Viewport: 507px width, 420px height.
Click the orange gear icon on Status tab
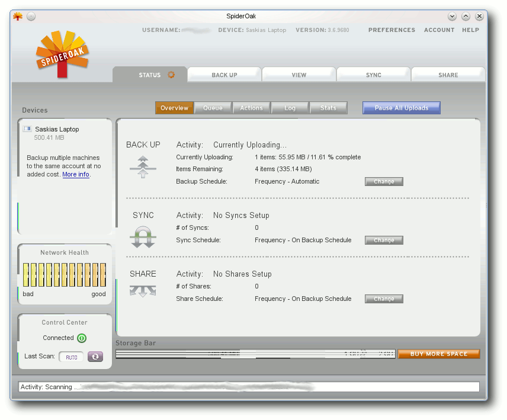(171, 75)
